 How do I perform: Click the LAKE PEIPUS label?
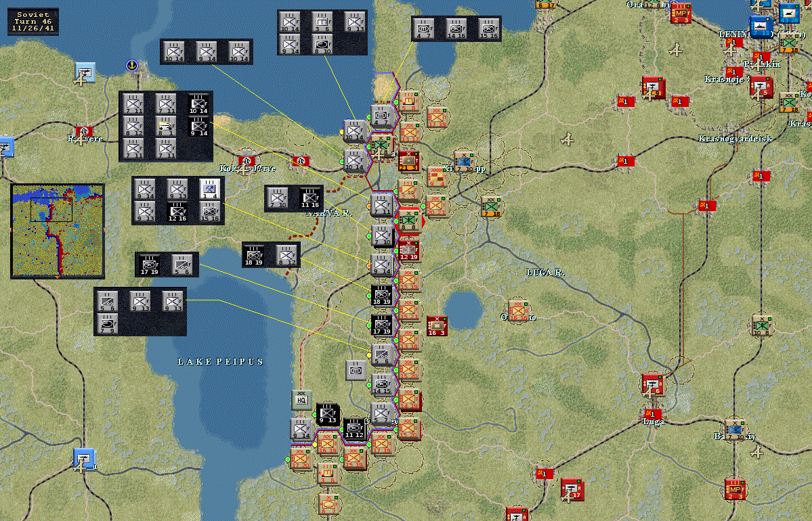[220, 361]
